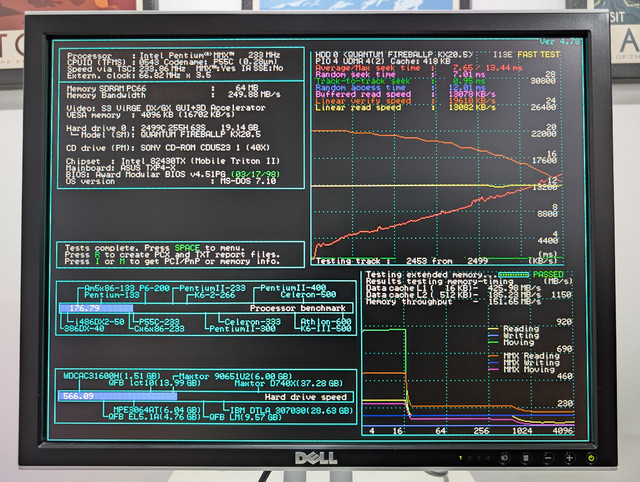Click the Athlon-600 benchmark reference label
Viewport: 640px width, 482px height.
click(x=326, y=322)
